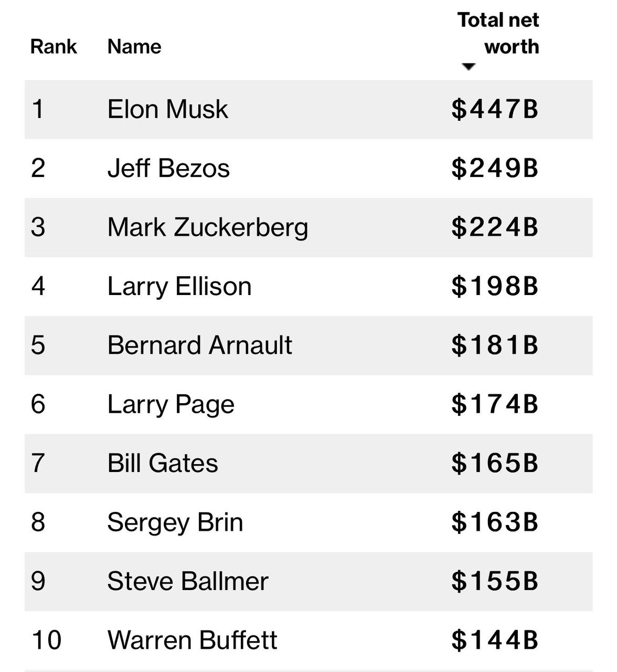Image resolution: width=617 pixels, height=672 pixels.
Task: Select Bill Gates in the list
Action: [x=163, y=464]
